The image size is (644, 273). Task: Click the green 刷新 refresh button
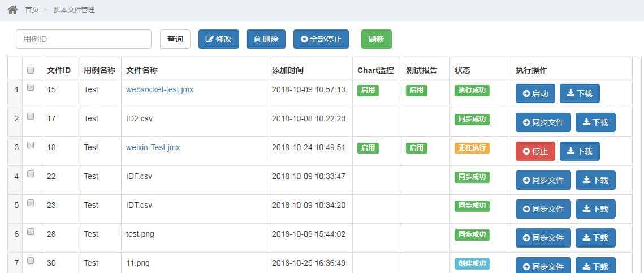pos(376,39)
